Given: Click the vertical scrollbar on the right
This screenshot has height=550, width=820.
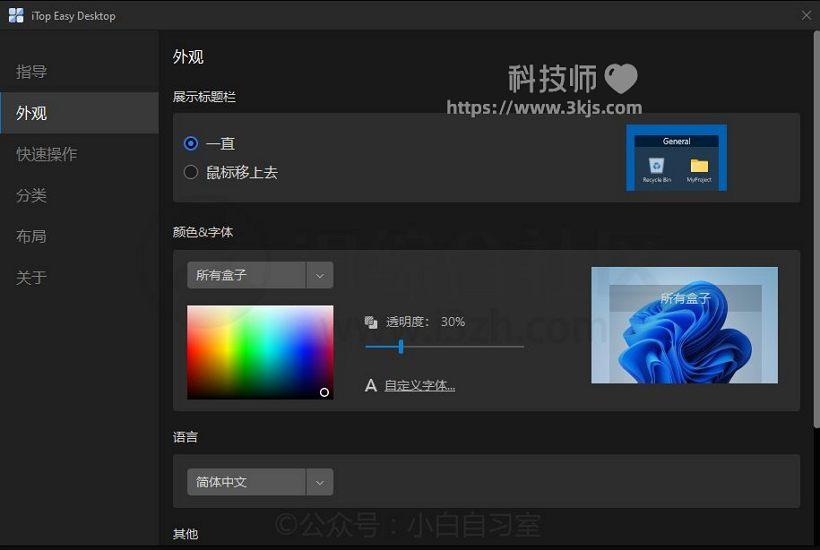Looking at the screenshot, I should [816, 230].
